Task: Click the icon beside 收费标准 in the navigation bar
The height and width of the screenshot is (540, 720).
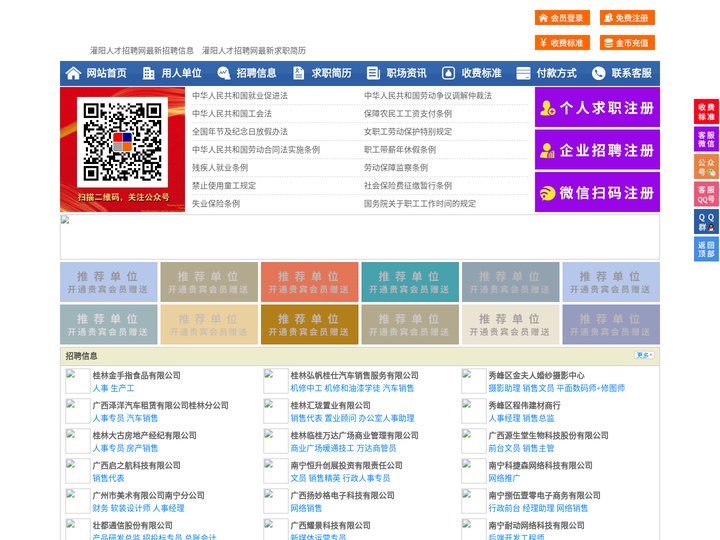Action: pos(448,73)
